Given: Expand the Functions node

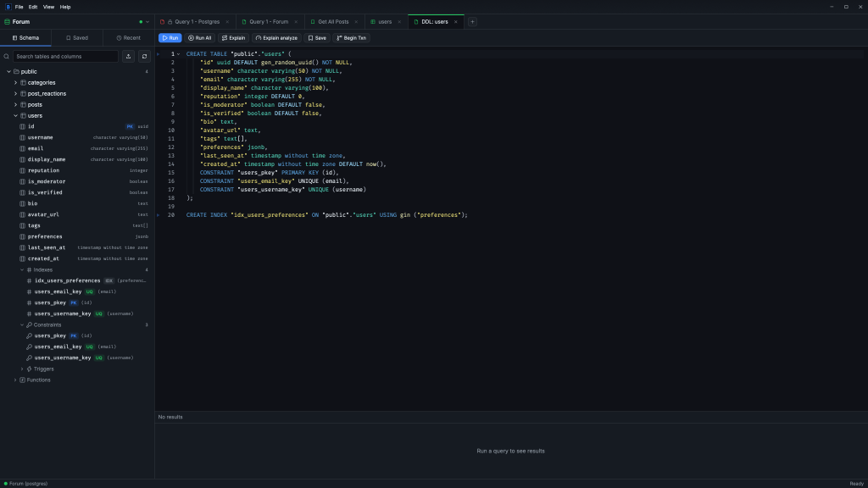Looking at the screenshot, I should click(x=15, y=380).
